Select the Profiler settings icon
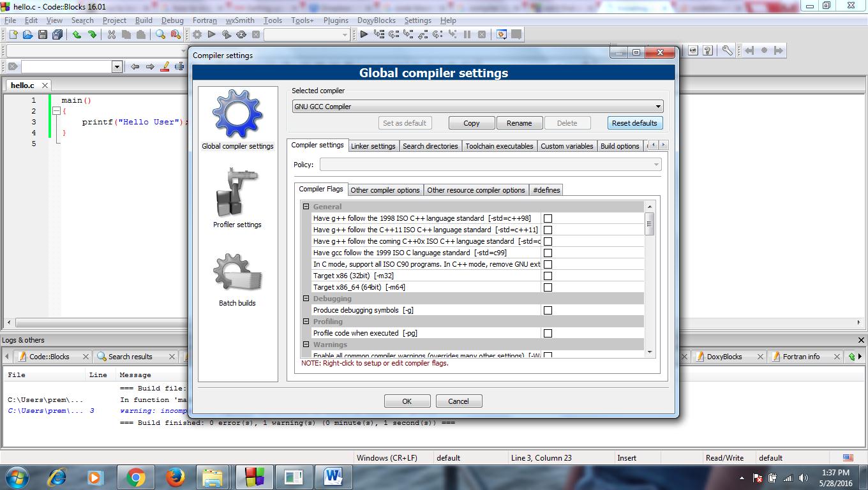Image resolution: width=868 pixels, height=490 pixels. 237,193
